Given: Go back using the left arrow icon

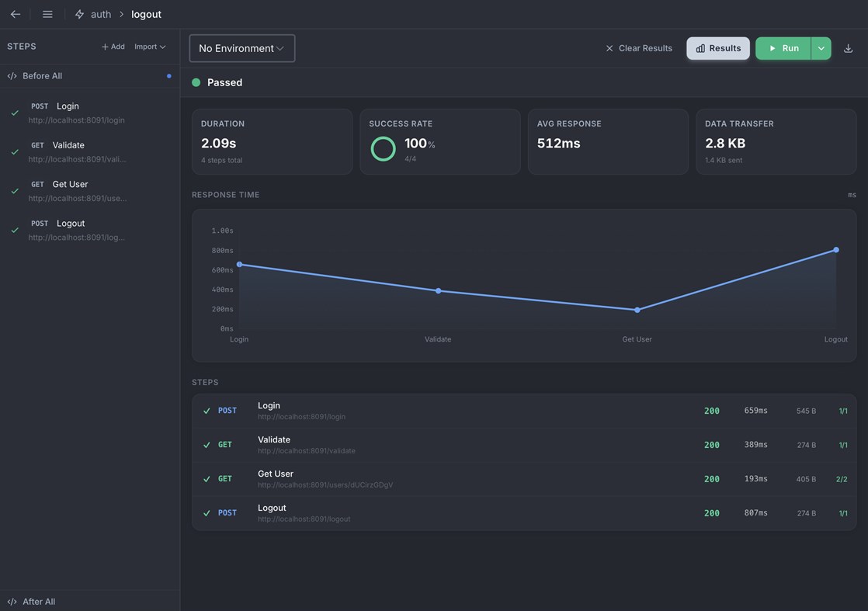Looking at the screenshot, I should click(16, 15).
